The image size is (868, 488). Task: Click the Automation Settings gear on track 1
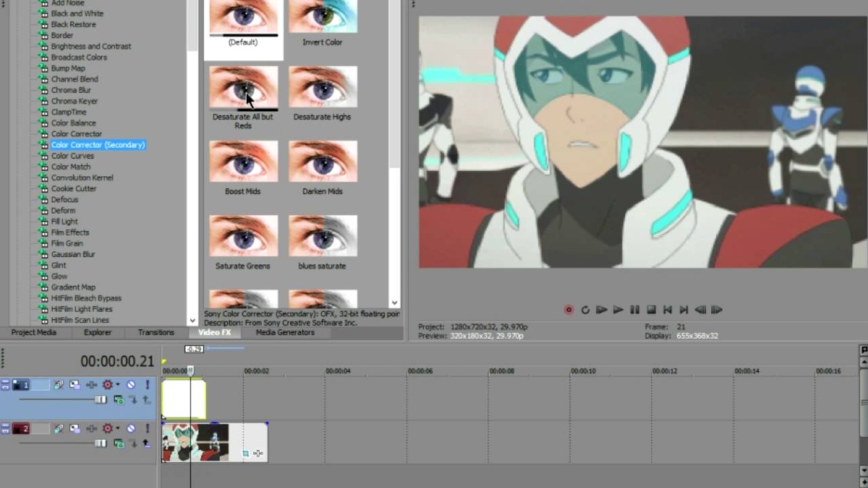[x=107, y=385]
